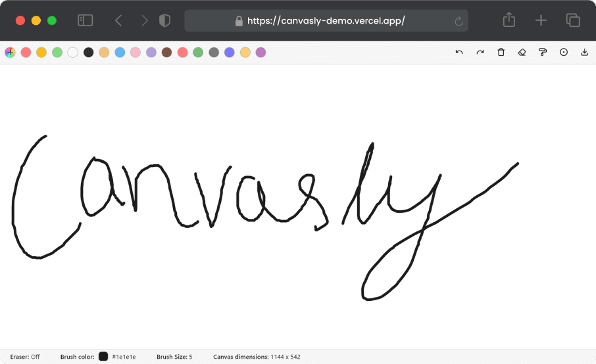Choose the sky blue color swatch

click(120, 52)
